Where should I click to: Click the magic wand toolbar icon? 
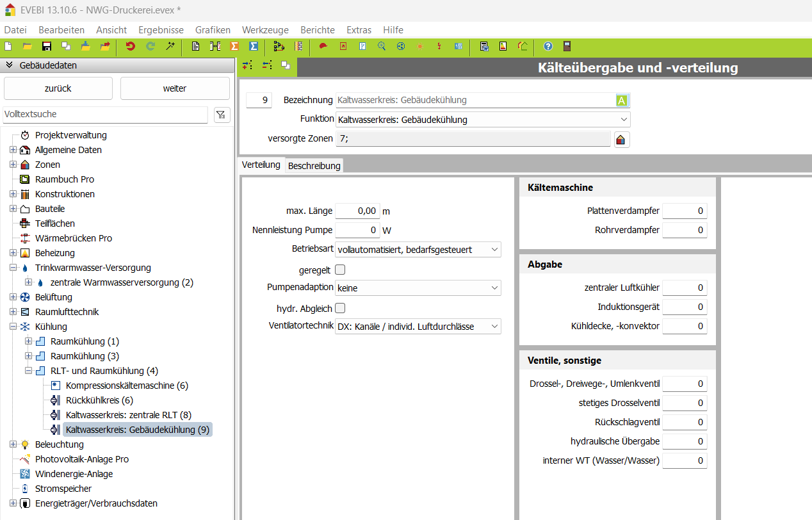click(170, 46)
